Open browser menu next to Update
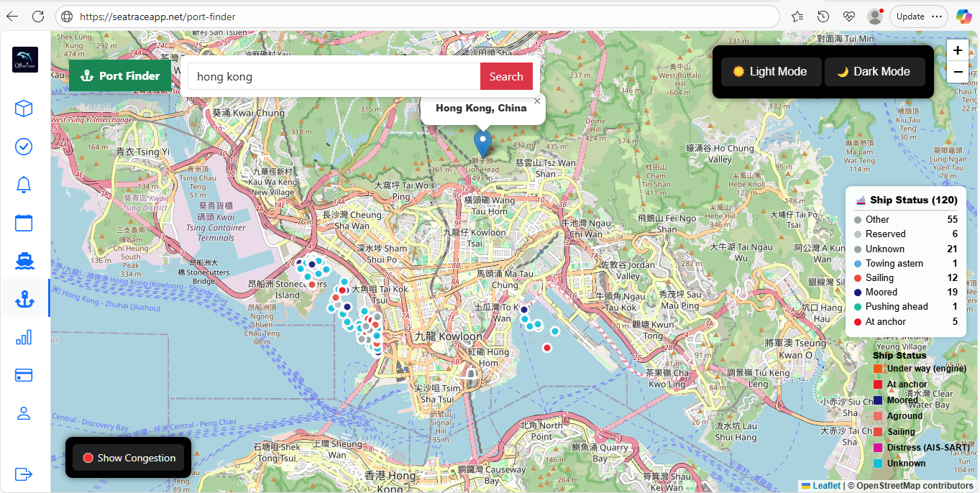Screen dimensions: 980x493 tap(936, 16)
